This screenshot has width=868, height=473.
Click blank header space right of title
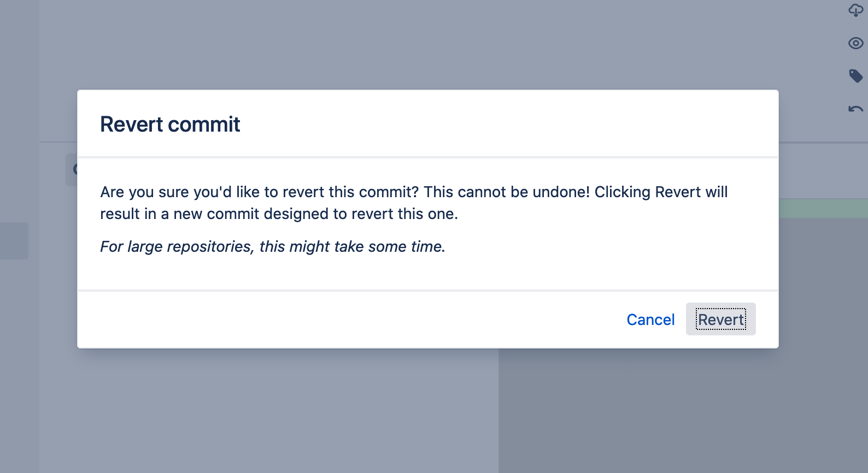[492, 125]
